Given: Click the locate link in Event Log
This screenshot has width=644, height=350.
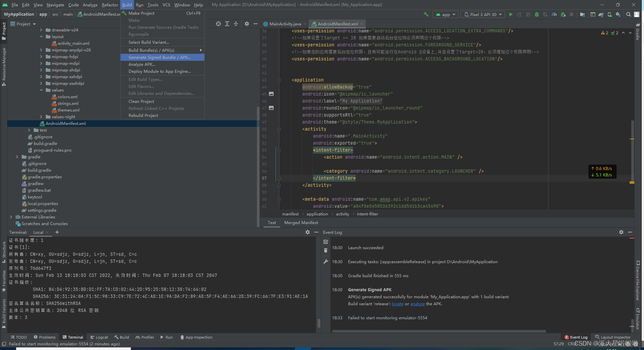Looking at the screenshot, I should click(x=397, y=304).
